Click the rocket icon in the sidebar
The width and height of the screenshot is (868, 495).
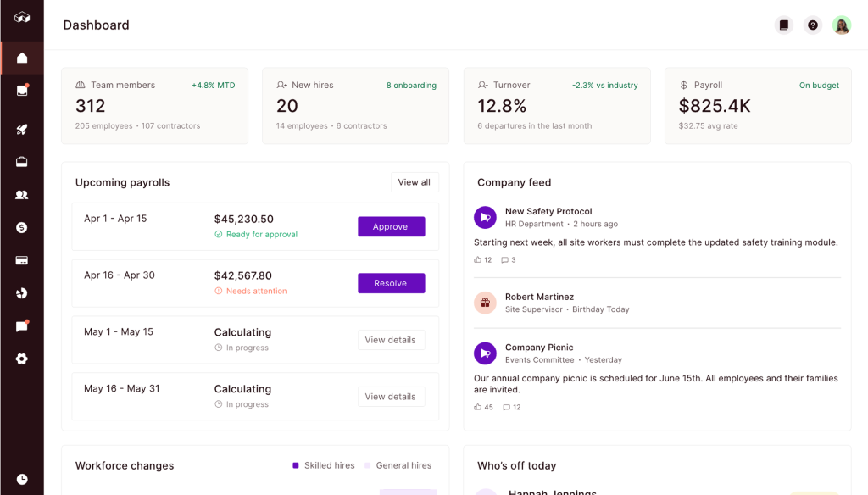click(x=22, y=130)
